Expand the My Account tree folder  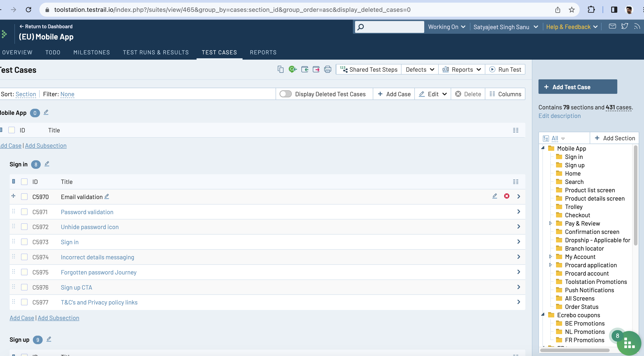(x=550, y=257)
